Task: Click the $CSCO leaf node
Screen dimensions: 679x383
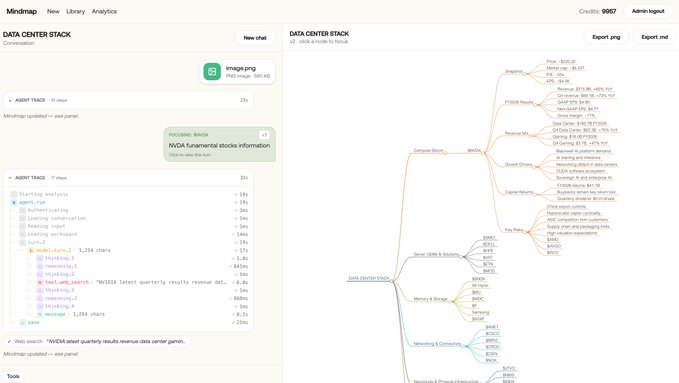Action: point(492,334)
